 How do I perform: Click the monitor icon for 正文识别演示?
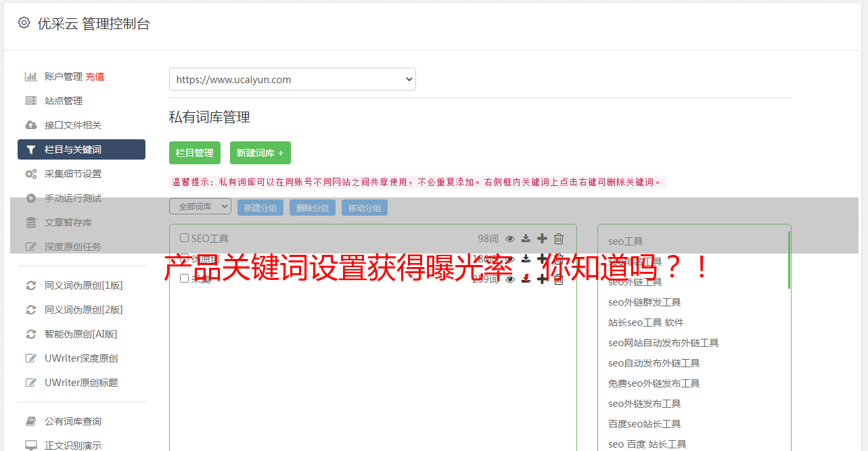point(31,446)
